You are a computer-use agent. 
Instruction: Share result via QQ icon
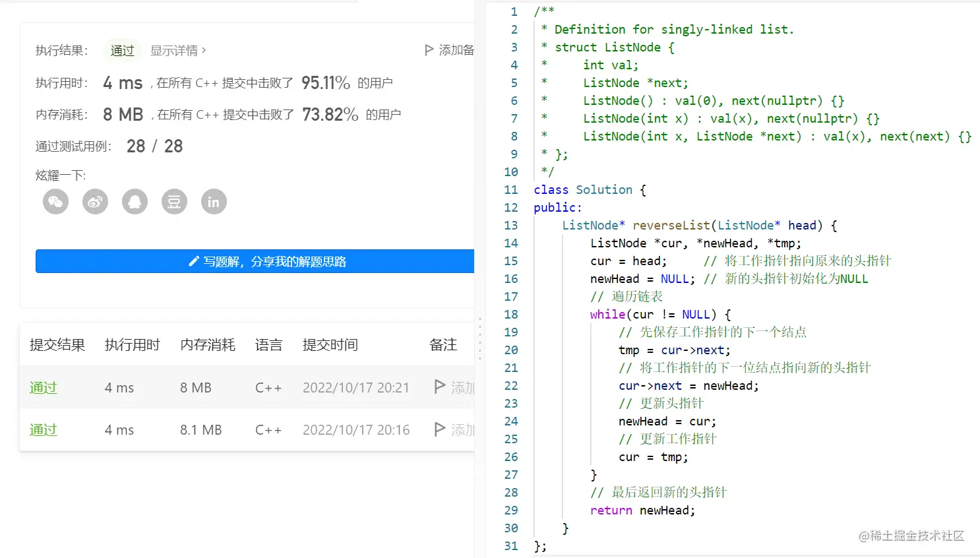[x=135, y=202]
